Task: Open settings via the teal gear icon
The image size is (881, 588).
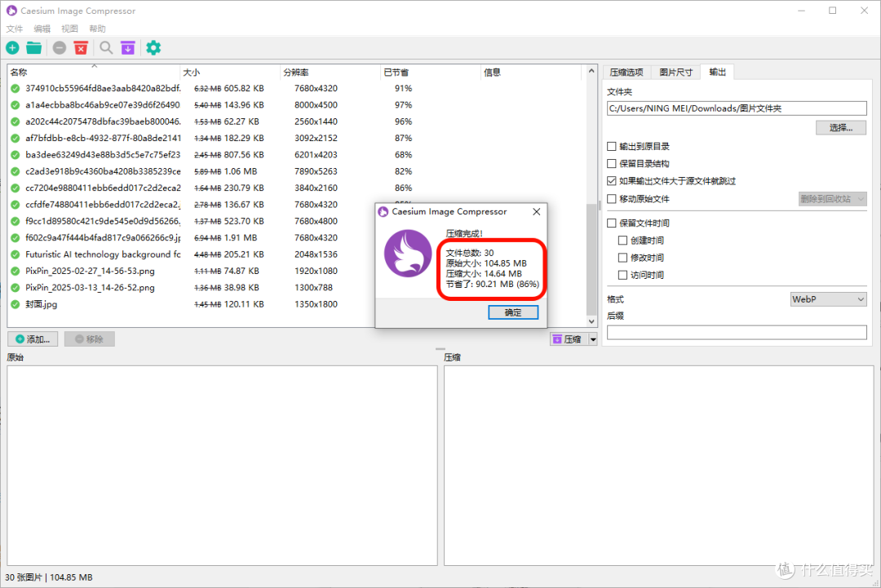Action: (x=153, y=48)
